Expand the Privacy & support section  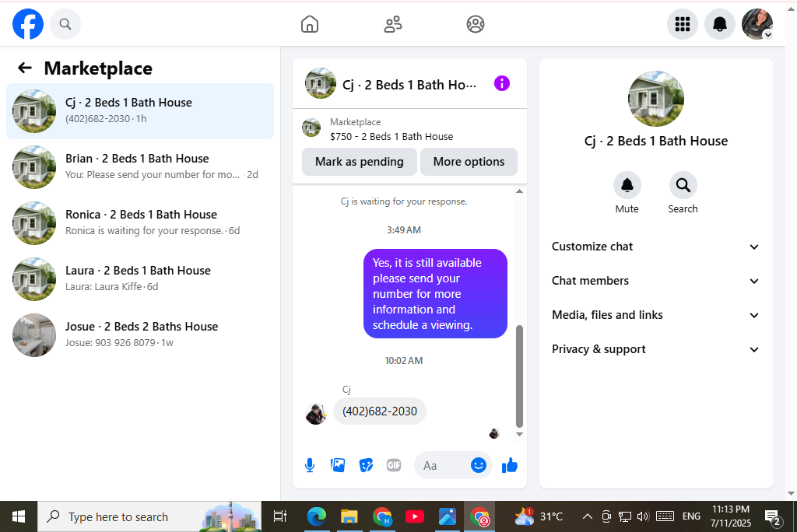tap(655, 349)
